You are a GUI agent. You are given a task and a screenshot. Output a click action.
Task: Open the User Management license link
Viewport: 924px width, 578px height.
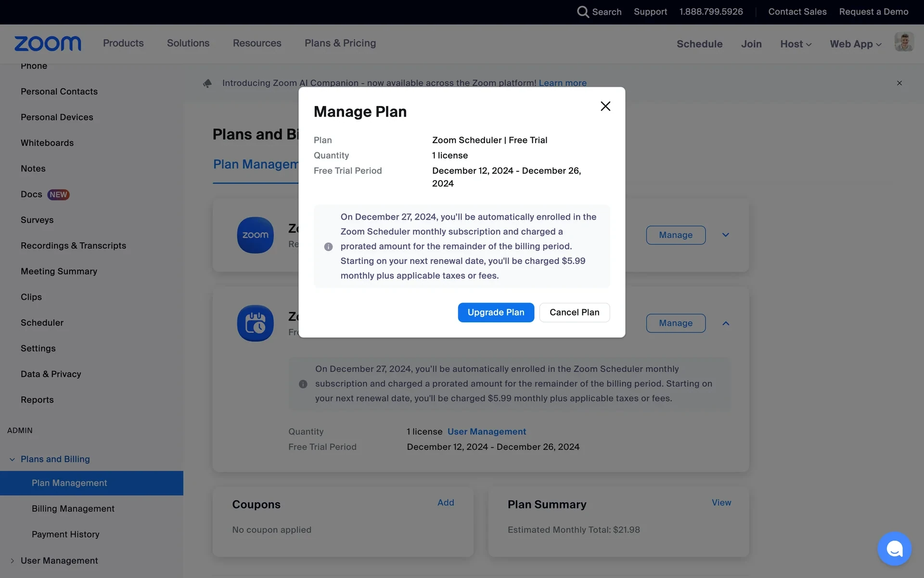click(x=487, y=432)
